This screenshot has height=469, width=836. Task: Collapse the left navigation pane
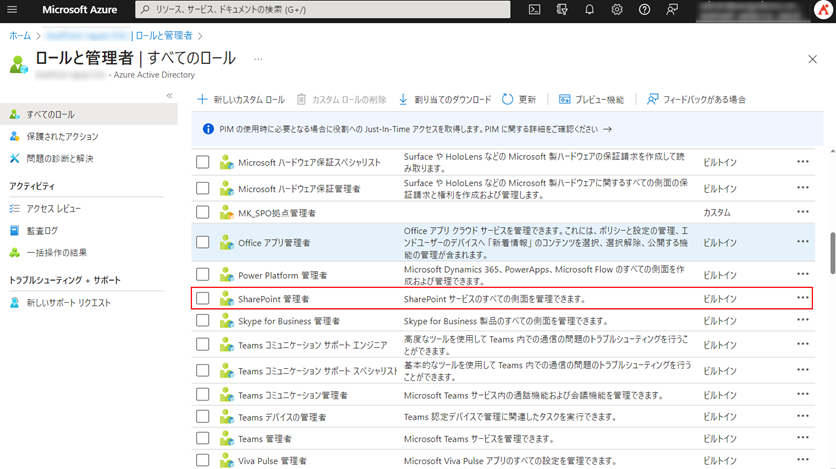[x=169, y=96]
